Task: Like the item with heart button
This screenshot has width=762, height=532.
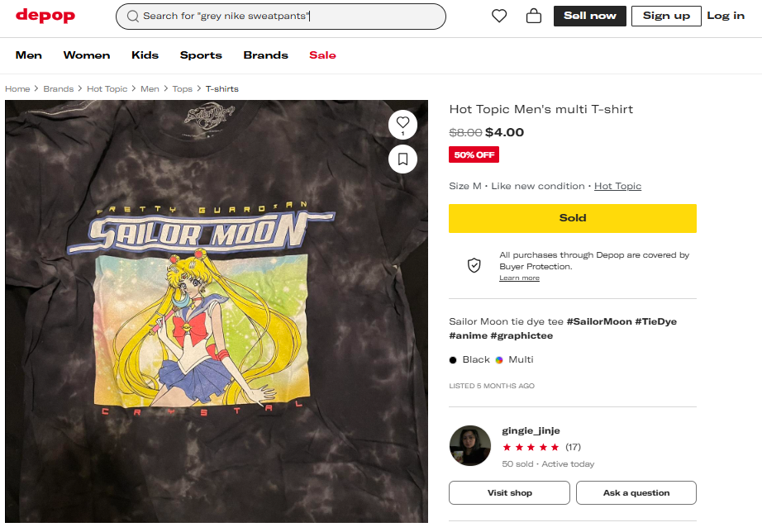Action: [402, 122]
